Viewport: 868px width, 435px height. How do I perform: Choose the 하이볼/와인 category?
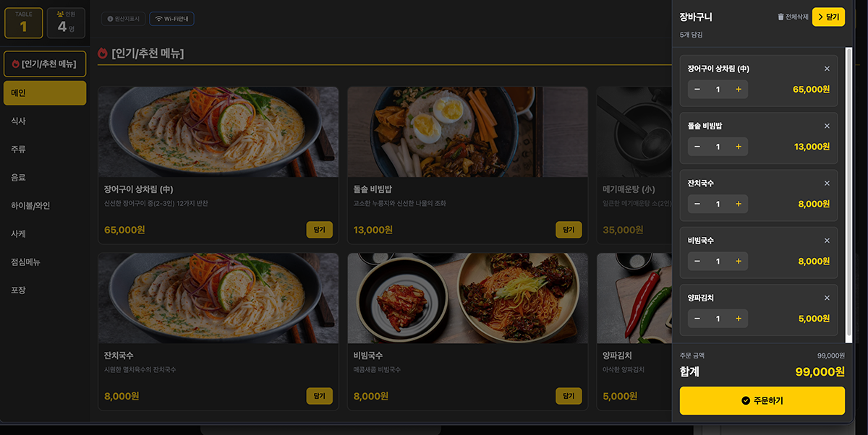45,205
